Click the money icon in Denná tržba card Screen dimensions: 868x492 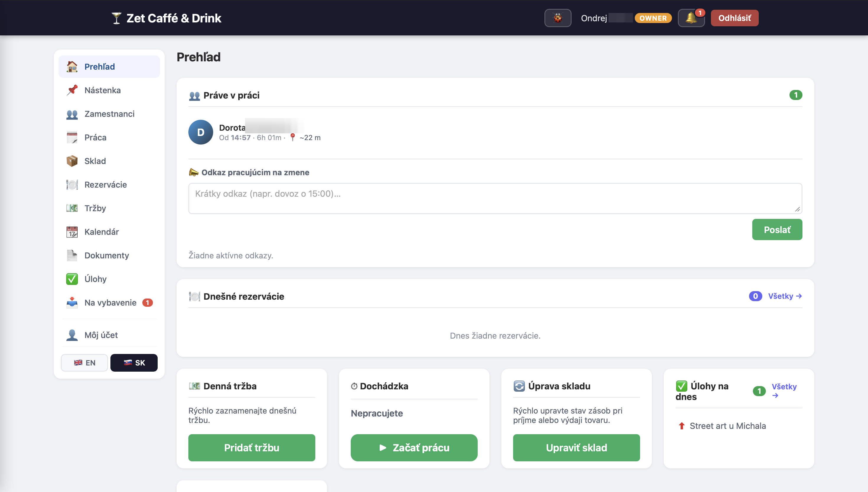pos(195,386)
